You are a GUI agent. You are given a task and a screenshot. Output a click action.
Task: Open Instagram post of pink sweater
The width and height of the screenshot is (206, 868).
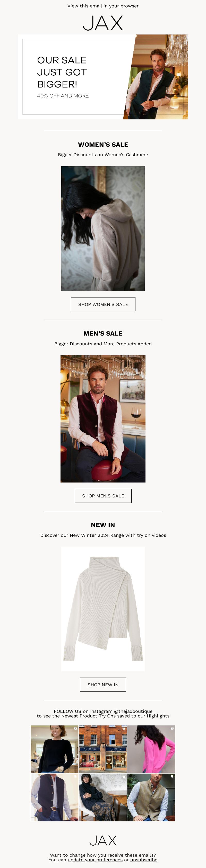(x=151, y=749)
